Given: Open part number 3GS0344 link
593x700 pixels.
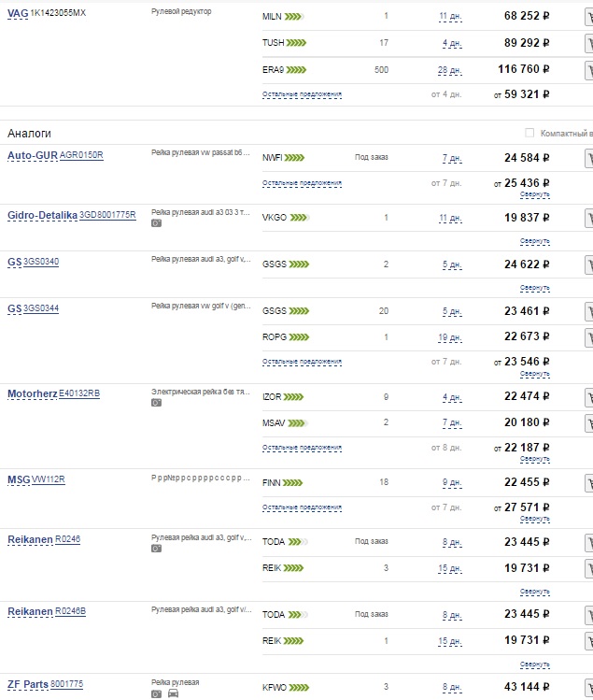Looking at the screenshot, I should click(x=41, y=308).
